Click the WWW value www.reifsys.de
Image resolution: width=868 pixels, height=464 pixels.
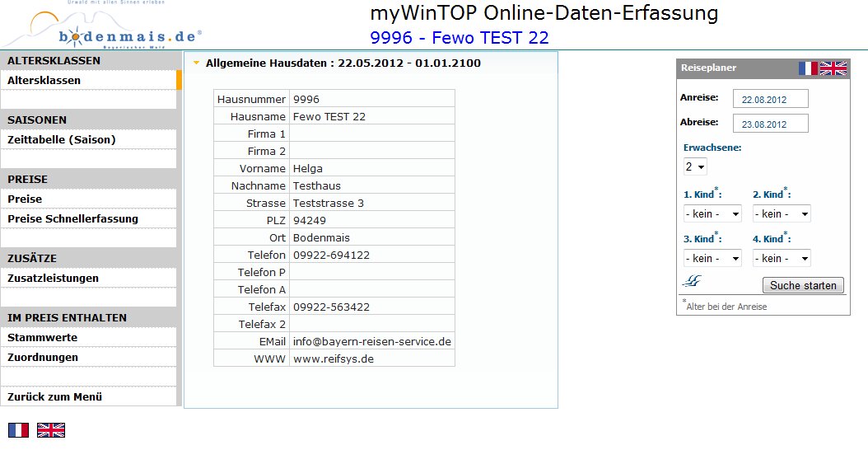(334, 359)
